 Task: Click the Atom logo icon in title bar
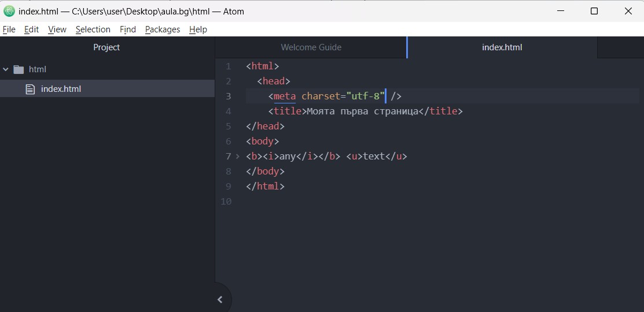(x=9, y=11)
